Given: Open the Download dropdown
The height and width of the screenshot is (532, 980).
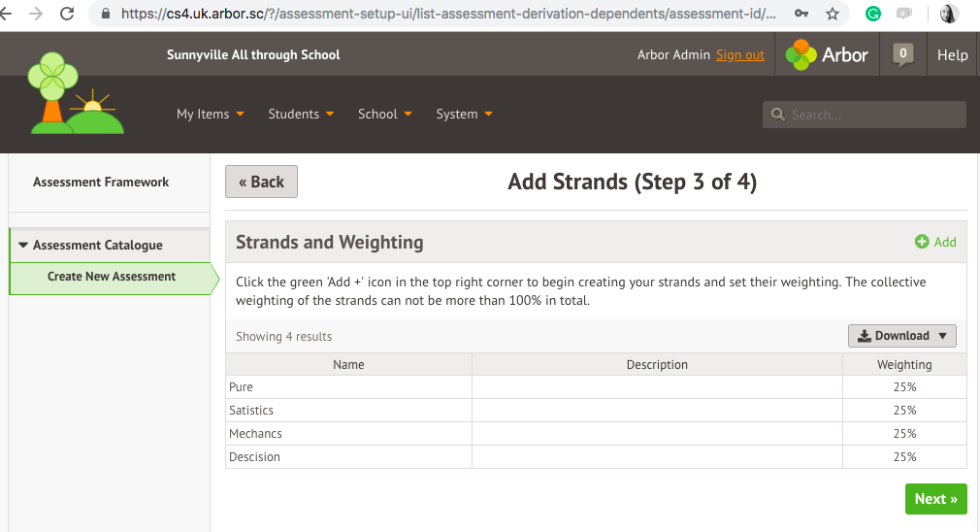Looking at the screenshot, I should coord(901,336).
